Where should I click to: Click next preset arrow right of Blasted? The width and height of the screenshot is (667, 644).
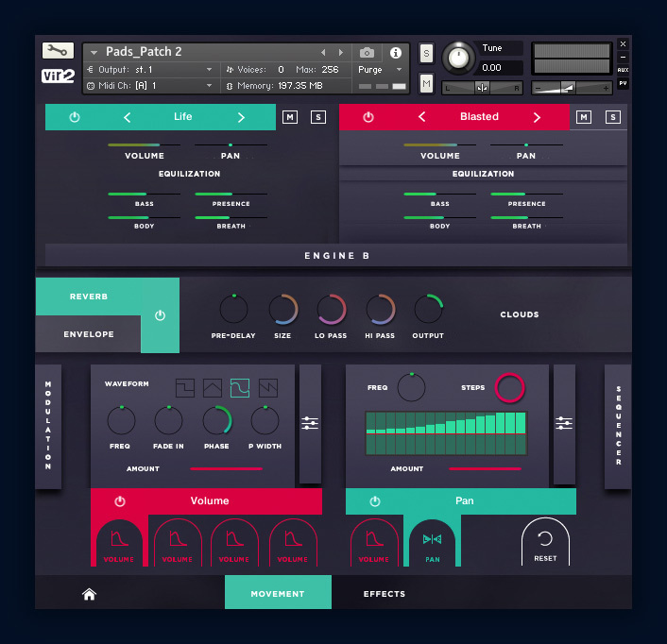coord(537,117)
